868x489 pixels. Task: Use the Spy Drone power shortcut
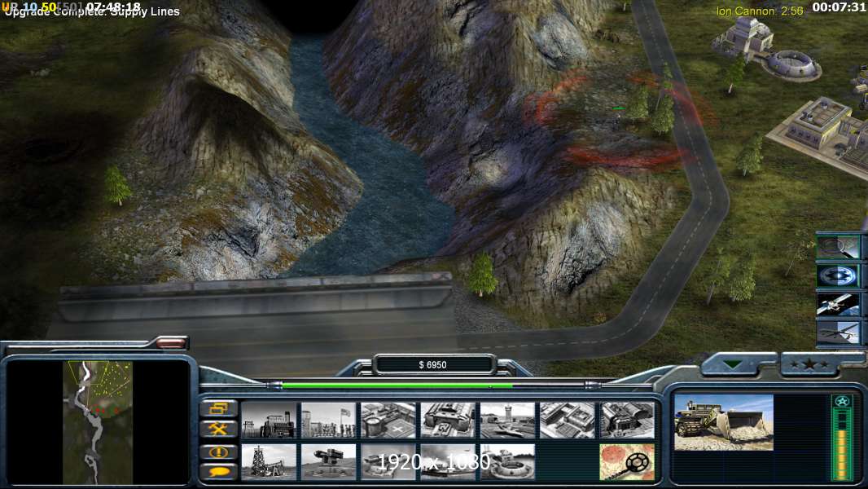(x=838, y=332)
